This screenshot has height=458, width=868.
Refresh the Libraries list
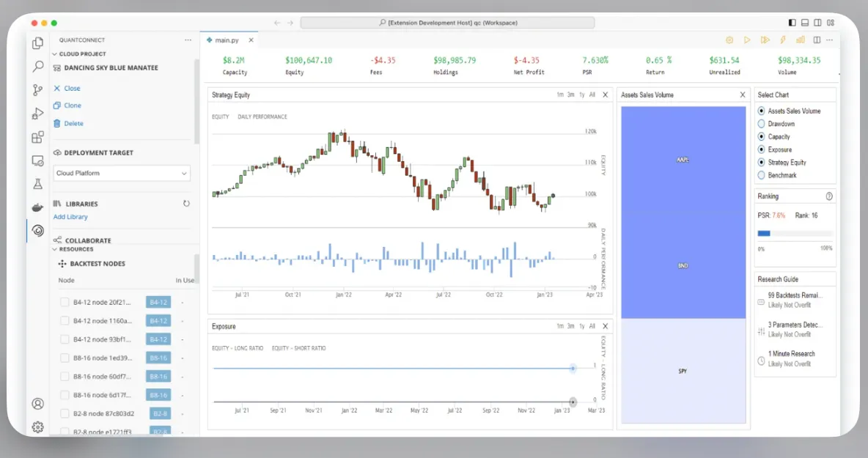[187, 204]
